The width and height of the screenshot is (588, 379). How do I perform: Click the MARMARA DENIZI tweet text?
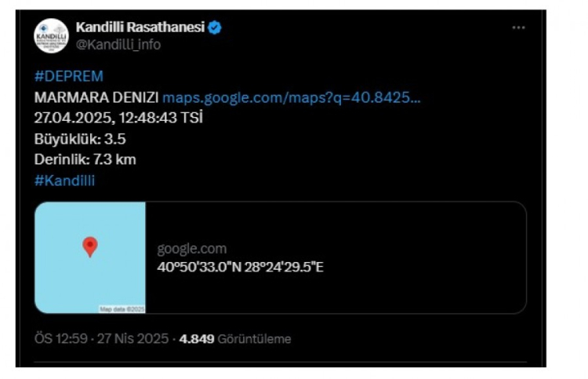96,97
